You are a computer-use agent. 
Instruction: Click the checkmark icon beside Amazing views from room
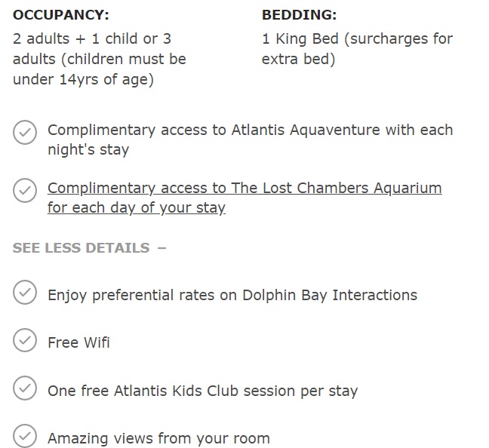point(25,436)
